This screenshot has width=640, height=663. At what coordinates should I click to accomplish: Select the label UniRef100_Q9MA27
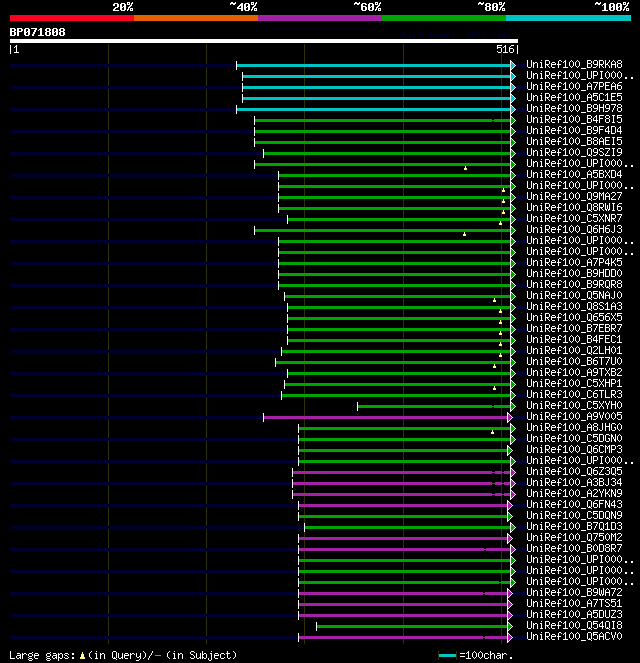(x=574, y=196)
